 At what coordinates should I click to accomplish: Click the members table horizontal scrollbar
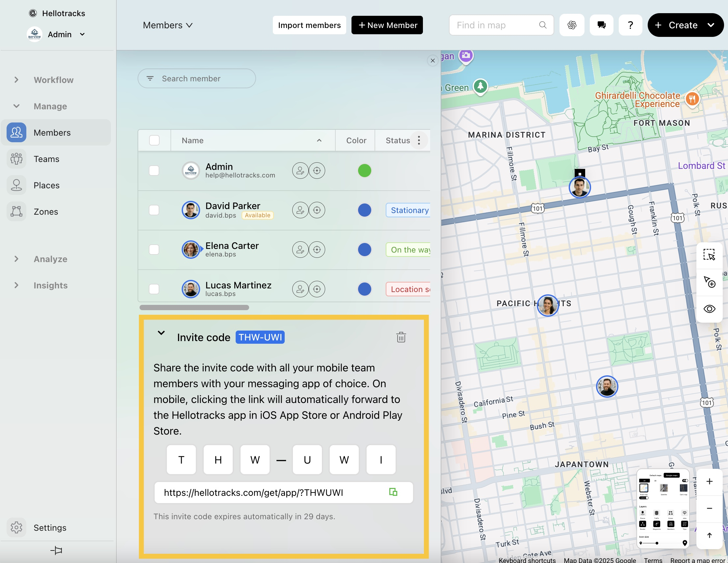(194, 308)
